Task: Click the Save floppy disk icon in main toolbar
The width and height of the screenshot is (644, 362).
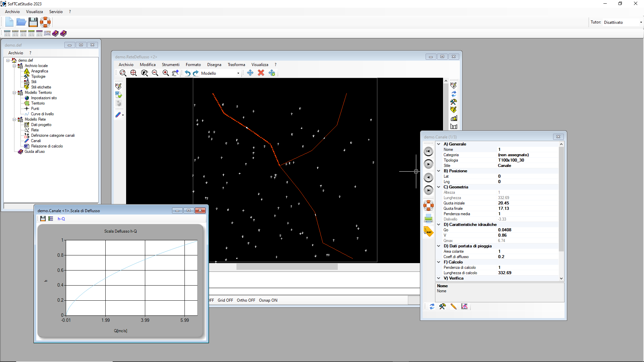Action: click(x=33, y=22)
